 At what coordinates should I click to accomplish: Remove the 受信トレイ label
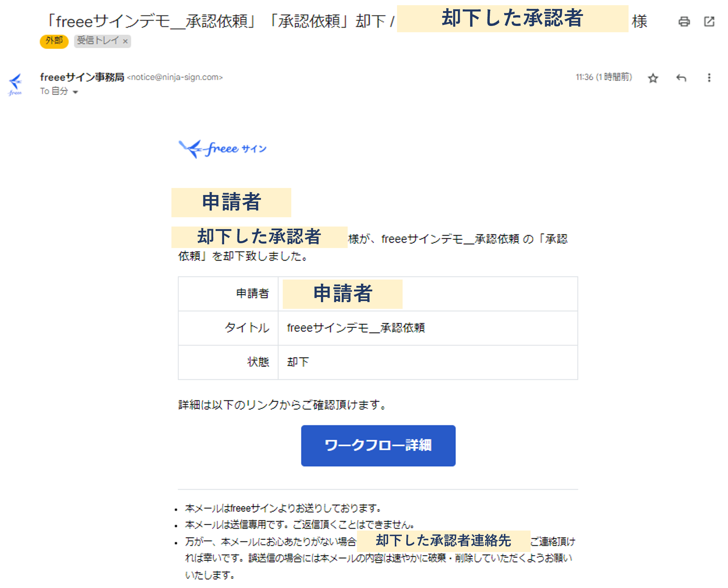[125, 41]
